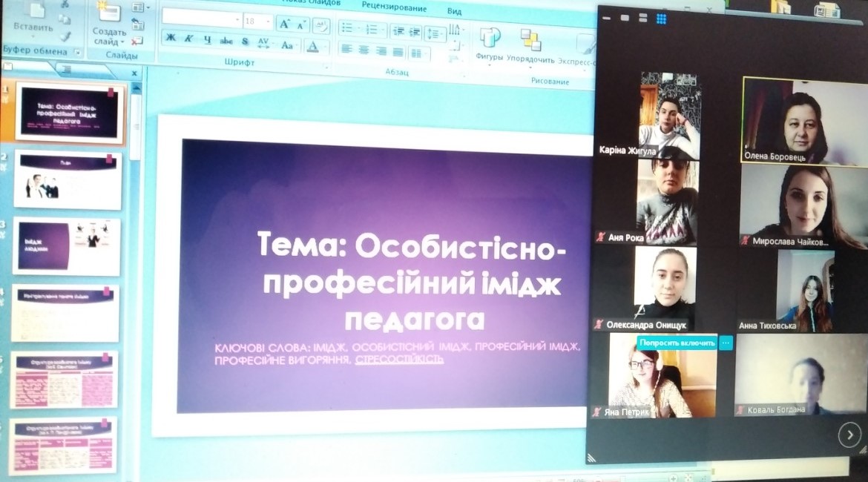Collapse Zoom video panel with dash icon
Image resolution: width=868 pixels, height=482 pixels.
pyautogui.click(x=606, y=19)
